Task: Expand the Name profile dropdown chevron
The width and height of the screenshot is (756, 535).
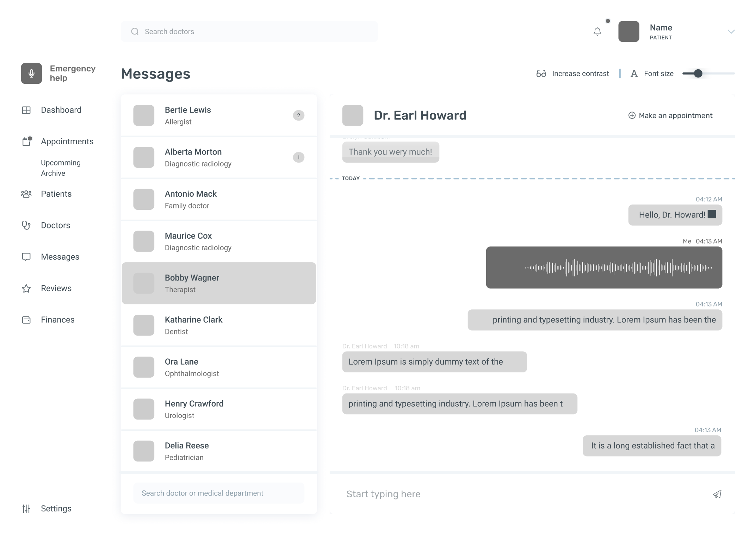Action: coord(731,32)
